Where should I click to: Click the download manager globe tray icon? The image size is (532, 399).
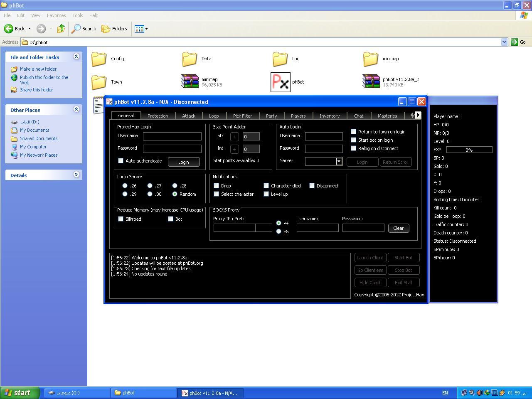487,393
